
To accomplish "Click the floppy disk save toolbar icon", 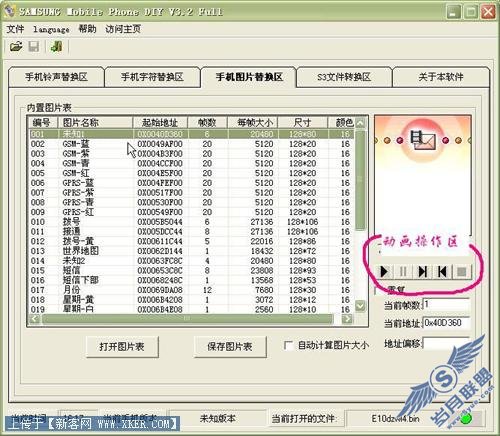I will pyautogui.click(x=34, y=46).
